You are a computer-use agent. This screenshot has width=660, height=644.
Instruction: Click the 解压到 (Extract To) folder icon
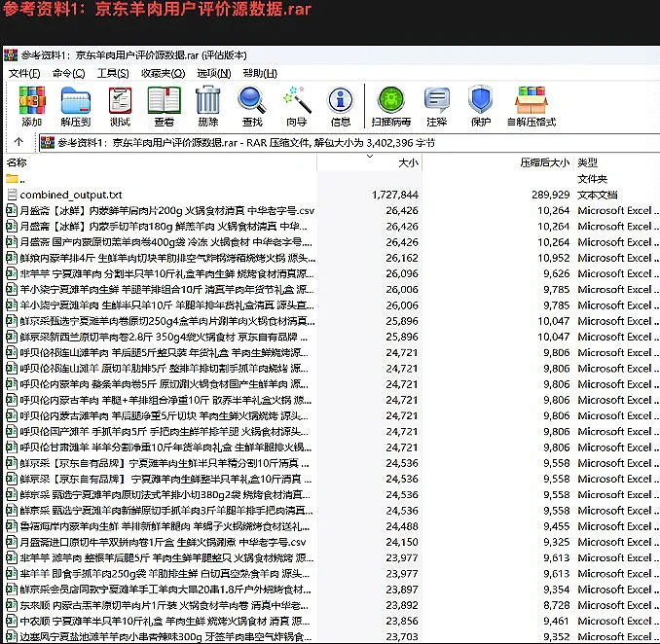[75, 100]
